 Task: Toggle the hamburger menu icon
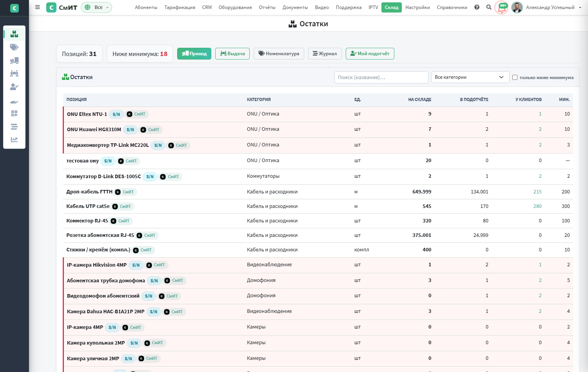point(37,7)
